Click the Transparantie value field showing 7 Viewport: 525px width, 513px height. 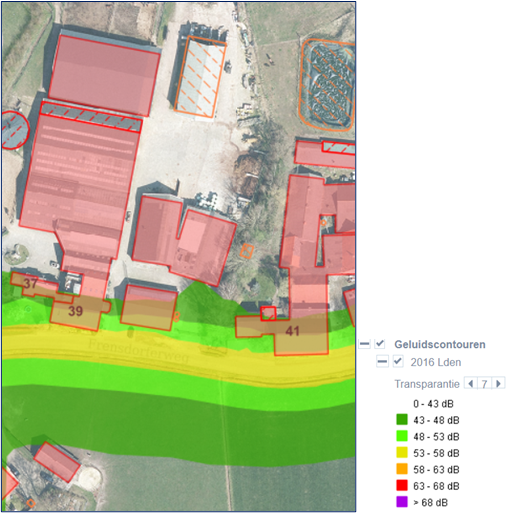point(484,384)
